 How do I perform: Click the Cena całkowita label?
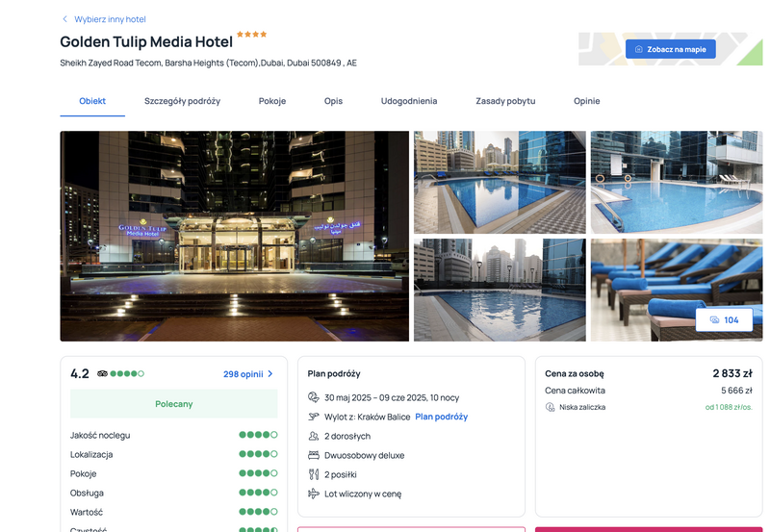(x=575, y=391)
